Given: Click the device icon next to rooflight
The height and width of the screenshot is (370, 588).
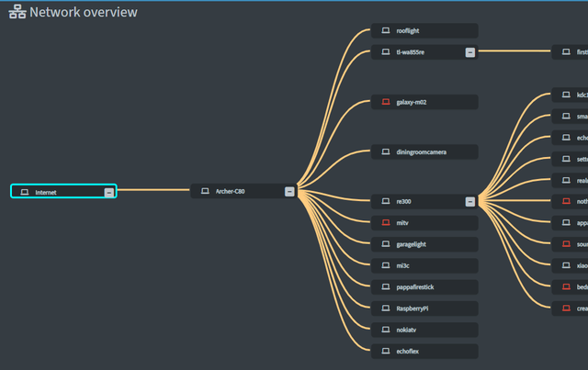Looking at the screenshot, I should [386, 31].
